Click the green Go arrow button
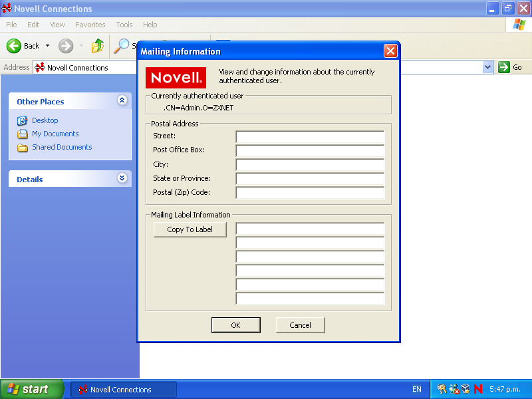Image resolution: width=532 pixels, height=399 pixels. (504, 67)
